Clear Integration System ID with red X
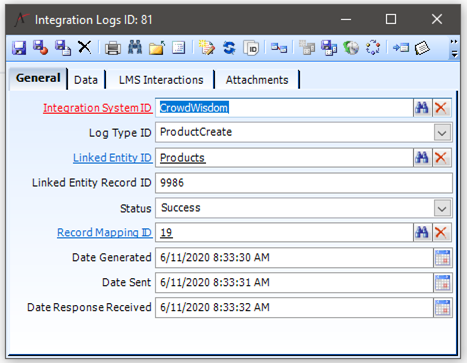 (441, 108)
